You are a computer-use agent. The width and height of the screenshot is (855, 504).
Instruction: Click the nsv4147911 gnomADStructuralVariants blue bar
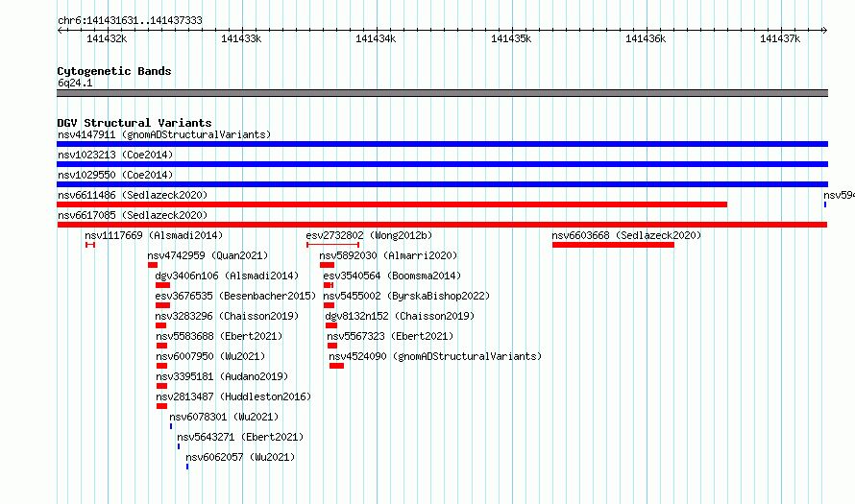(442, 144)
